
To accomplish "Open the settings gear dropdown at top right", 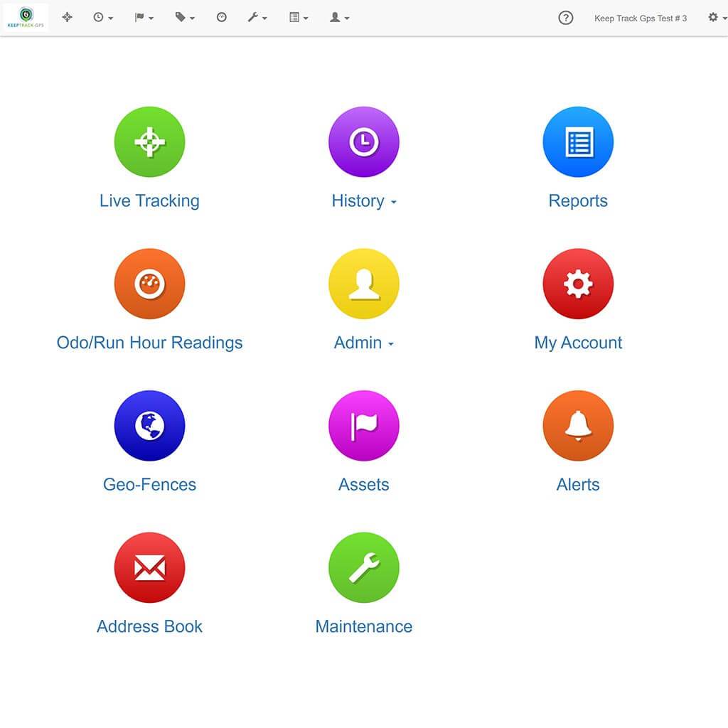I will coord(717,18).
